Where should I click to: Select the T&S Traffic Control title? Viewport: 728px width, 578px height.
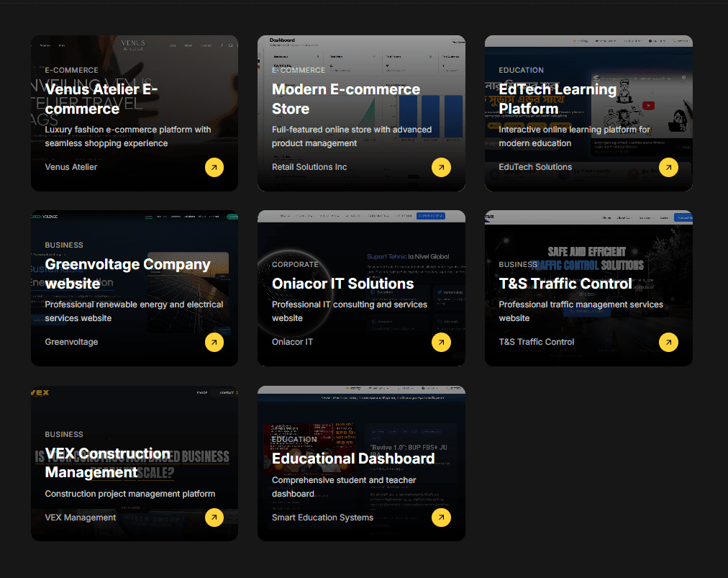click(565, 284)
